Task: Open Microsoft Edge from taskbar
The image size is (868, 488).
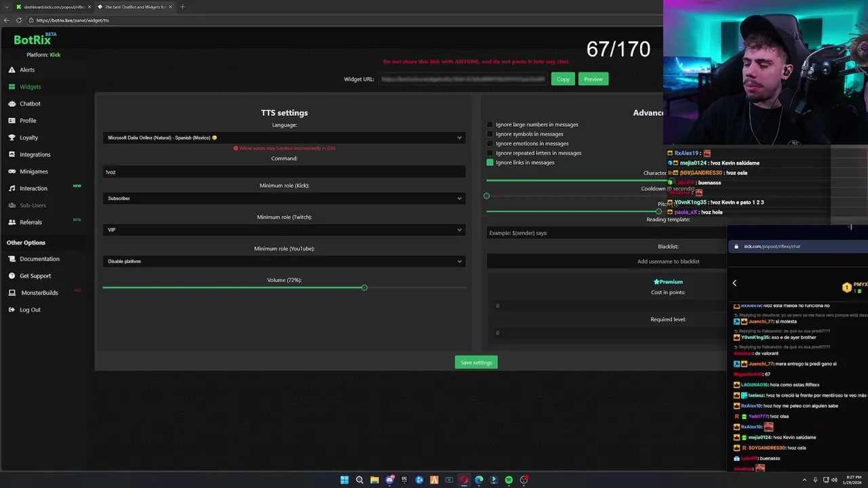Action: (479, 480)
